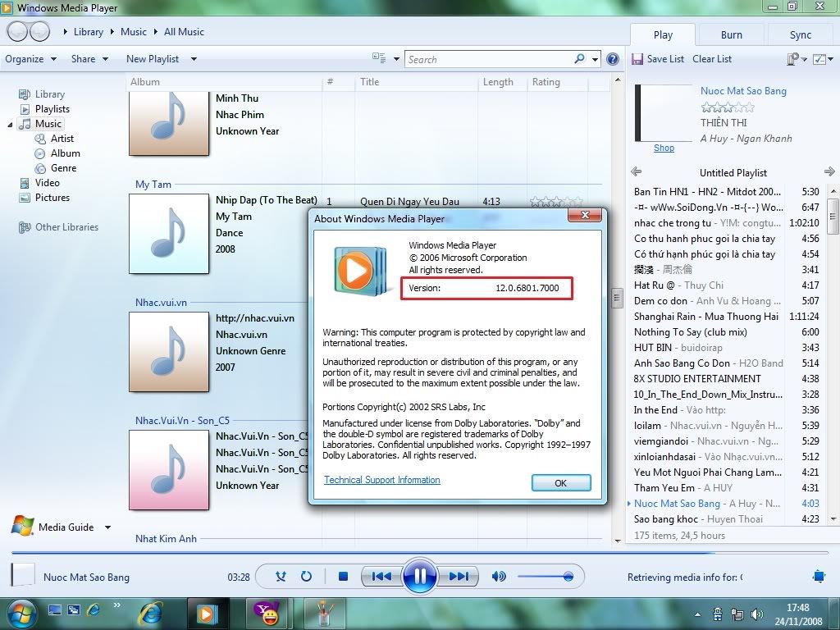
Task: Go forward with the Forward navigation button
Action: [x=39, y=32]
